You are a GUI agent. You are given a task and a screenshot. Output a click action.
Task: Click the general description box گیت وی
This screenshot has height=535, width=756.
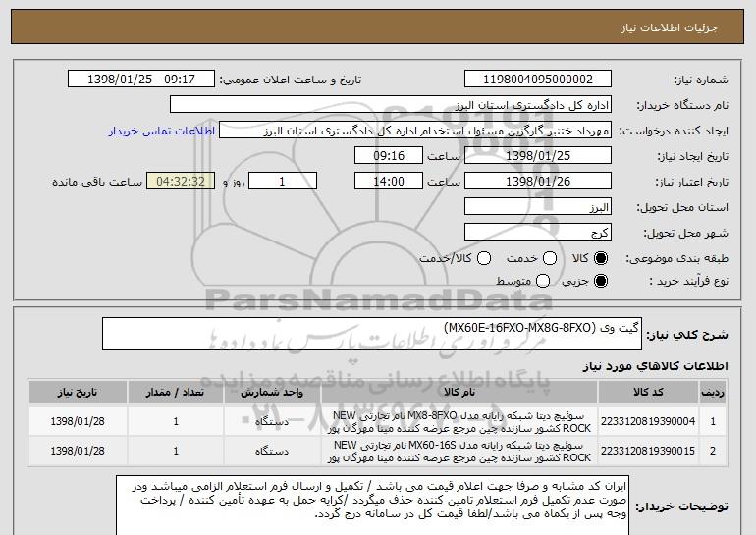click(x=372, y=334)
